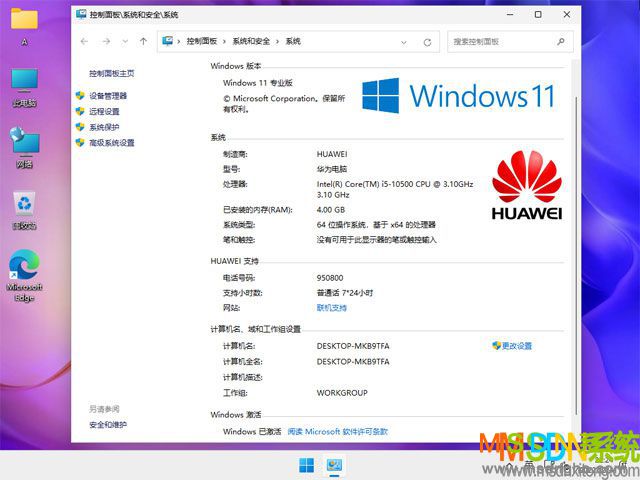Click the window title bar icon
Viewport: 640px width, 480px height.
[81, 14]
